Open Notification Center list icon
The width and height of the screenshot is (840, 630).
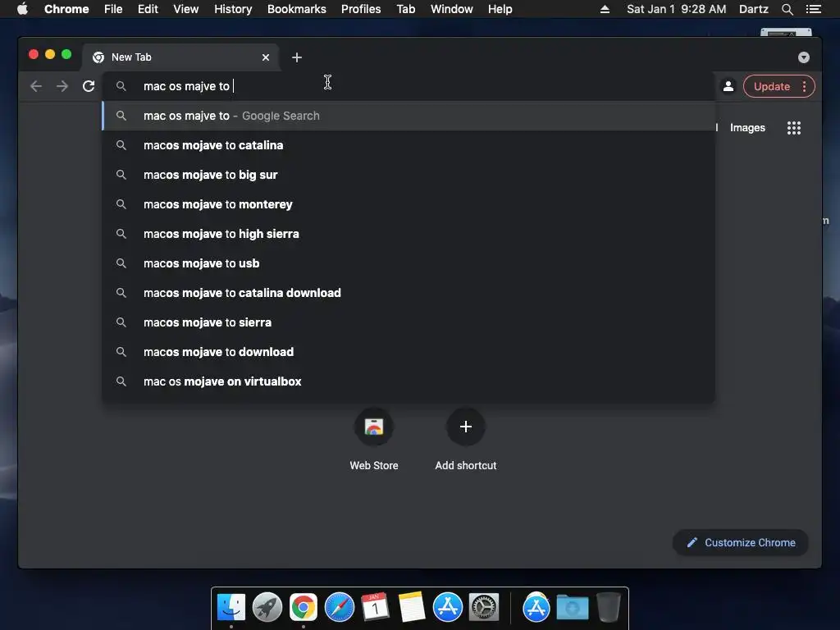coord(813,9)
